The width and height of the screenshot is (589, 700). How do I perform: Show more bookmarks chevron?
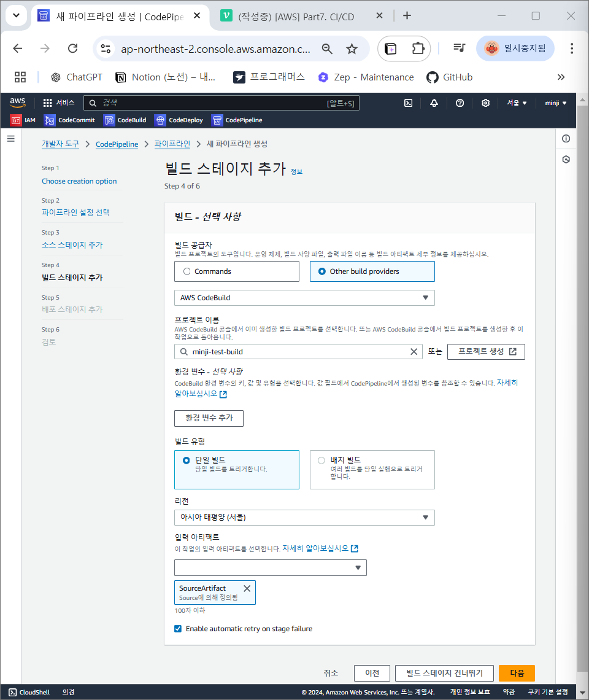[561, 77]
